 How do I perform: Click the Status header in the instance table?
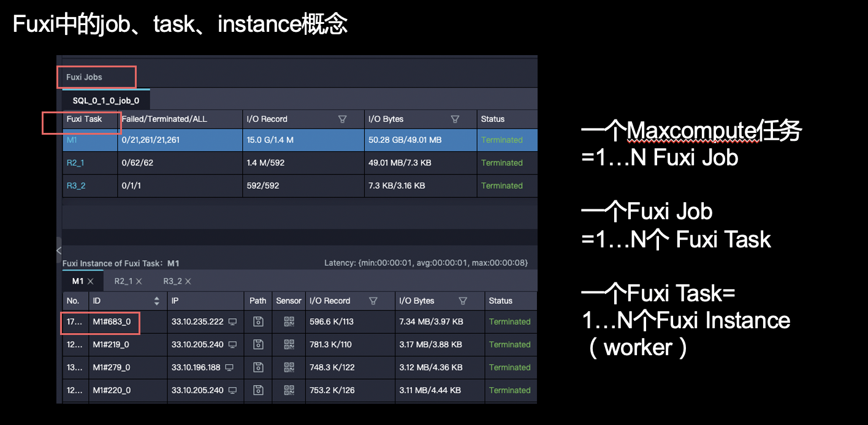500,301
